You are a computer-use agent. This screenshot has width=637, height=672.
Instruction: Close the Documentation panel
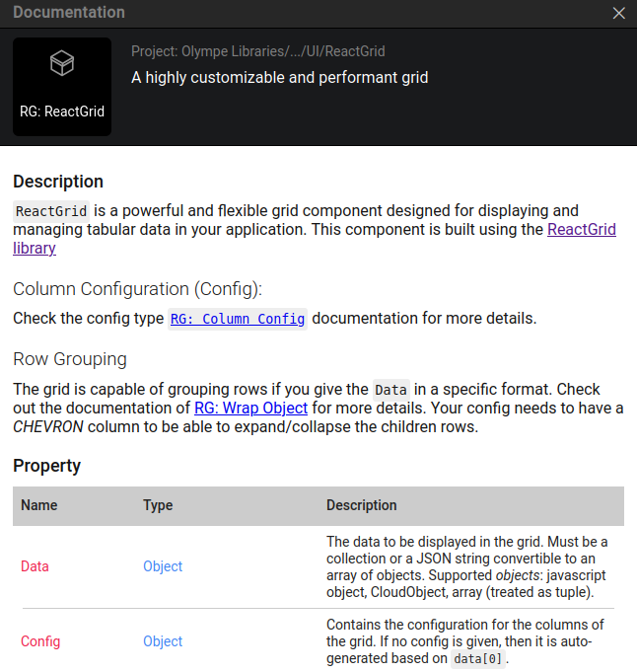pyautogui.click(x=618, y=13)
